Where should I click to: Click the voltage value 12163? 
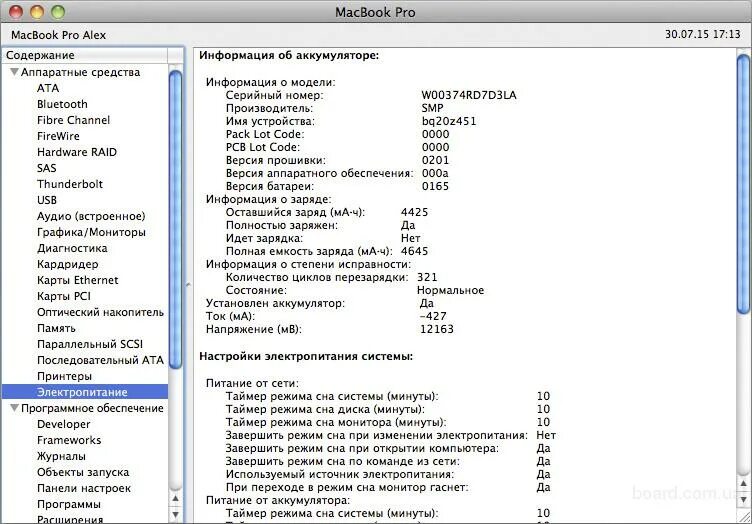click(436, 329)
